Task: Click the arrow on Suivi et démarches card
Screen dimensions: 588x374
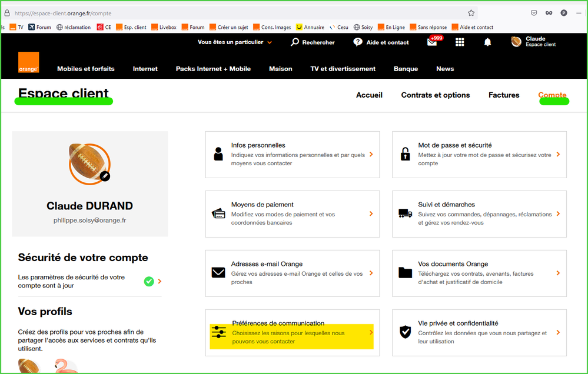Action: 558,213
